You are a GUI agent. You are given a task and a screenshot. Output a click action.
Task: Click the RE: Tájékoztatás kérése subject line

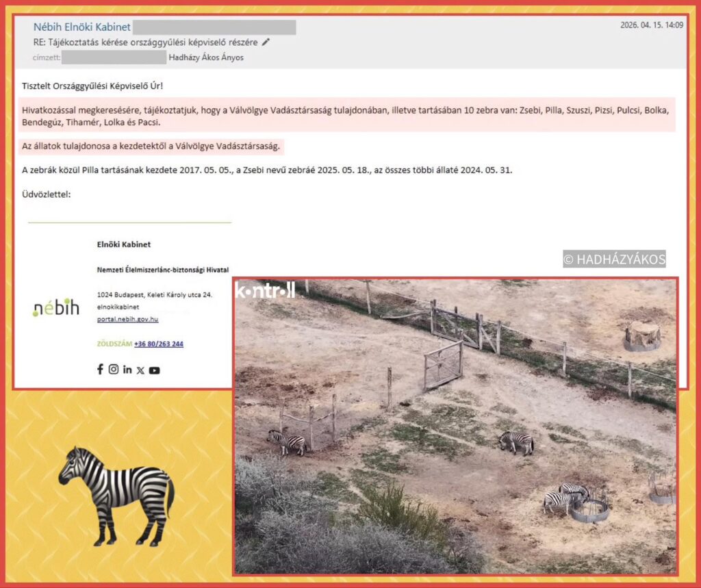pos(146,42)
